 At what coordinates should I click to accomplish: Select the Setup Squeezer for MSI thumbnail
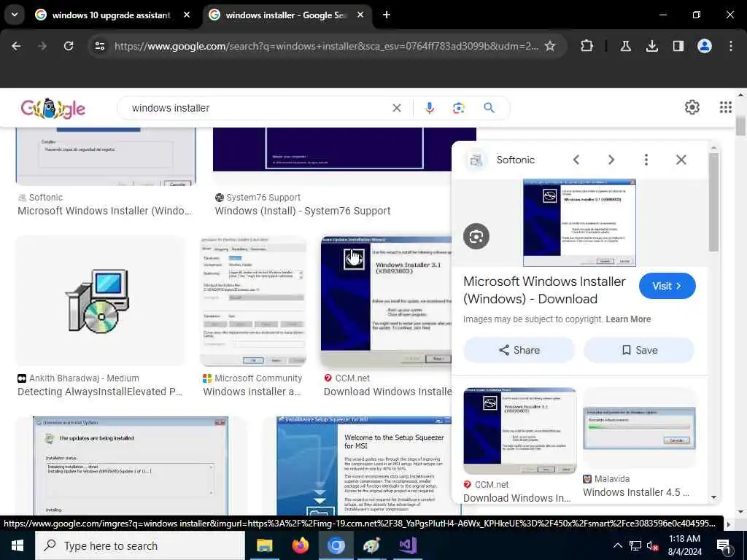tap(364, 466)
